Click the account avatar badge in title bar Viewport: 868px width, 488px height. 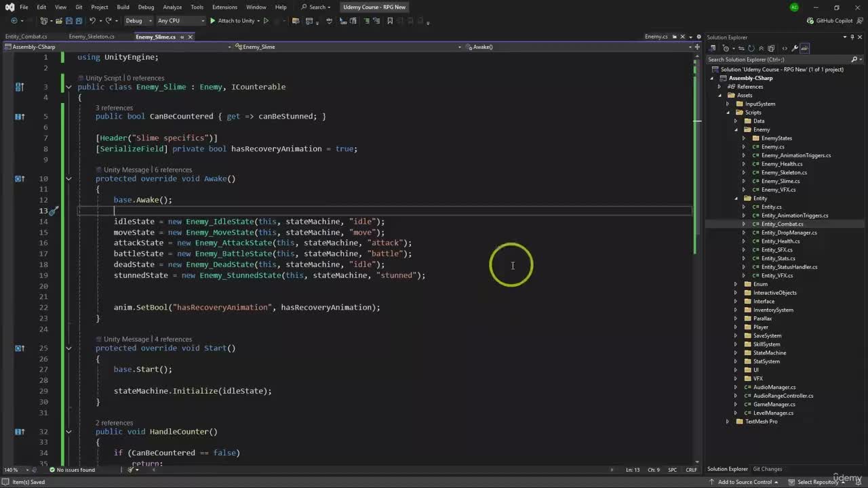pos(794,7)
